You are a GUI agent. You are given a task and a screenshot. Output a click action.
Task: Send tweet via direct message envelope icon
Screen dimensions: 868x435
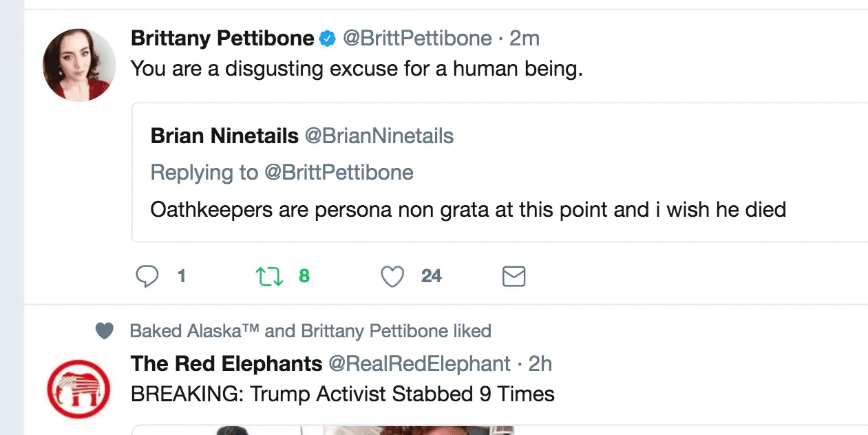pyautogui.click(x=514, y=277)
